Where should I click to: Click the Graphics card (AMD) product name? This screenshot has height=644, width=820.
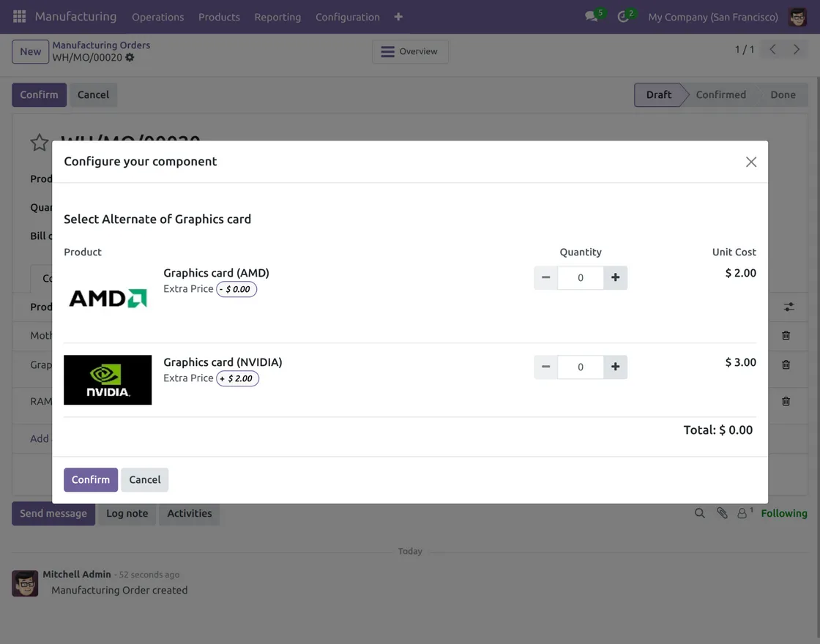(x=216, y=273)
